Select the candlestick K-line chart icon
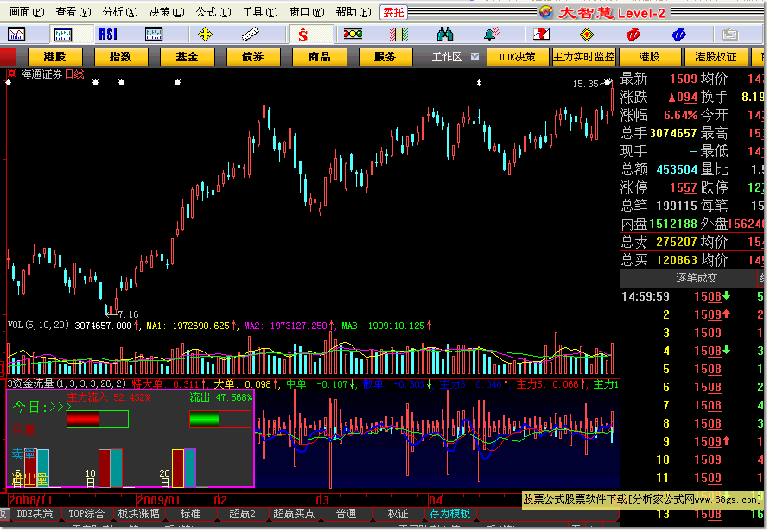The width and height of the screenshot is (770, 532). pyautogui.click(x=63, y=35)
